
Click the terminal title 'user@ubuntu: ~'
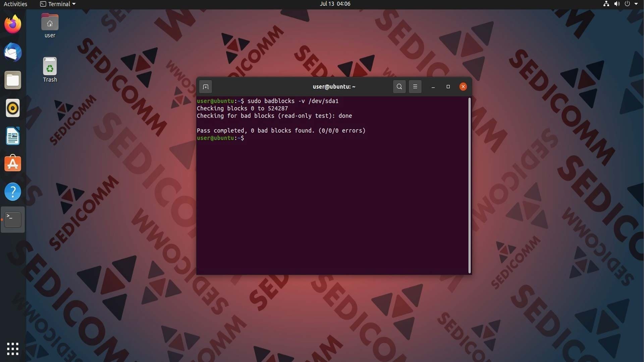pyautogui.click(x=334, y=86)
